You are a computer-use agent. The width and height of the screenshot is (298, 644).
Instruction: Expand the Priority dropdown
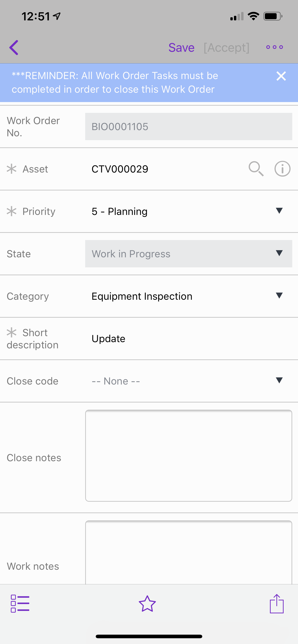(x=279, y=211)
